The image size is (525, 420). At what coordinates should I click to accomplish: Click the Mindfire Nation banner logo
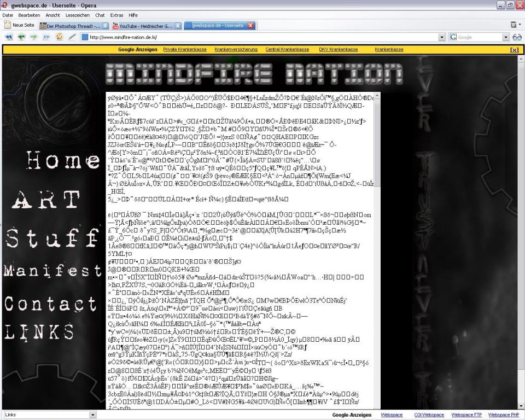pyautogui.click(x=254, y=73)
